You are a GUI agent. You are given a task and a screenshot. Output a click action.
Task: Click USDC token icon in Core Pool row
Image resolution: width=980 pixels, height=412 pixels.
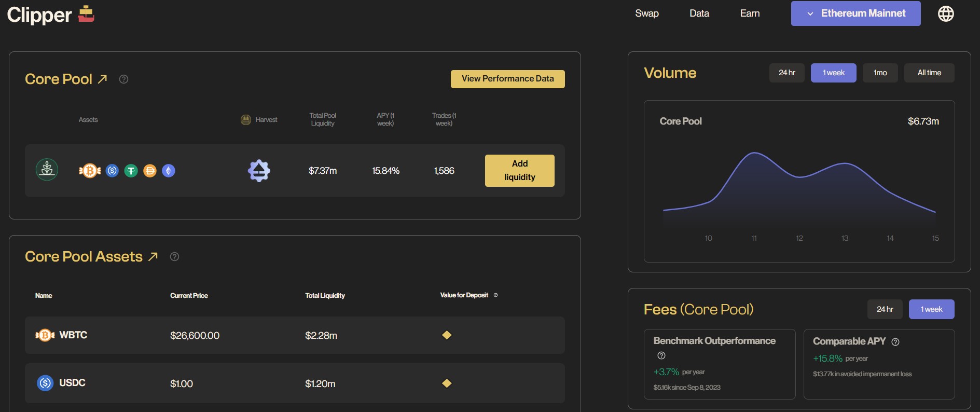pos(112,170)
